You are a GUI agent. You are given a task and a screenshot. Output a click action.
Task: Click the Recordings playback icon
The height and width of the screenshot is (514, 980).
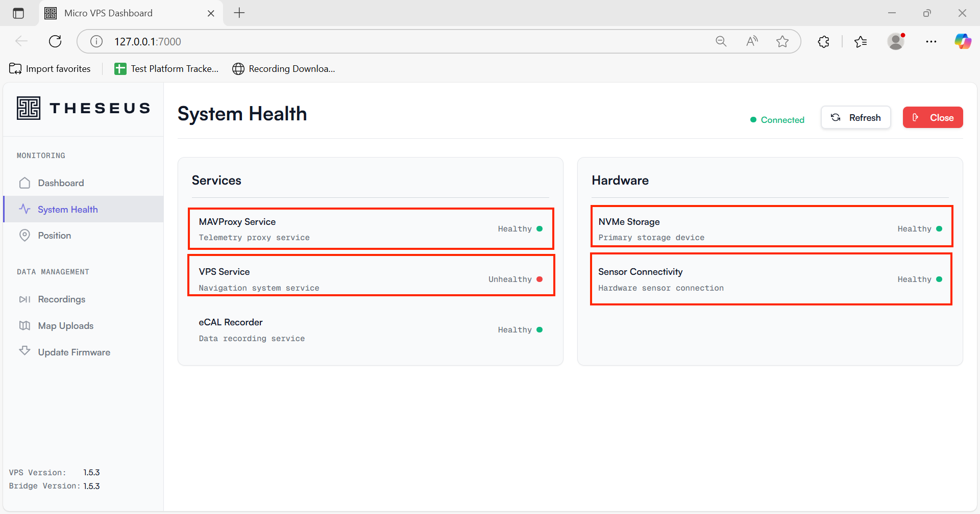[x=24, y=299]
